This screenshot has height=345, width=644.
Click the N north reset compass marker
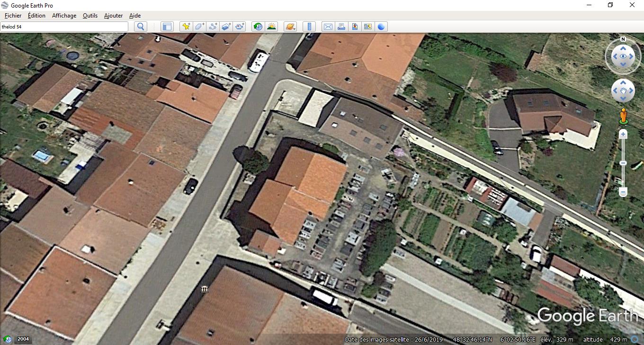(x=623, y=39)
